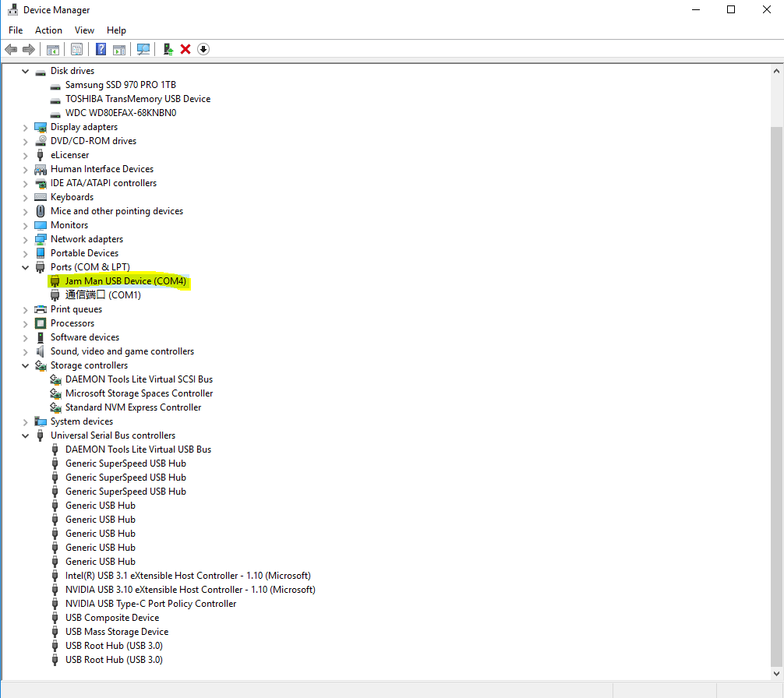Screen dimensions: 784x698
Task: Click the scrollbar down arrow
Action: pyautogui.click(x=776, y=674)
